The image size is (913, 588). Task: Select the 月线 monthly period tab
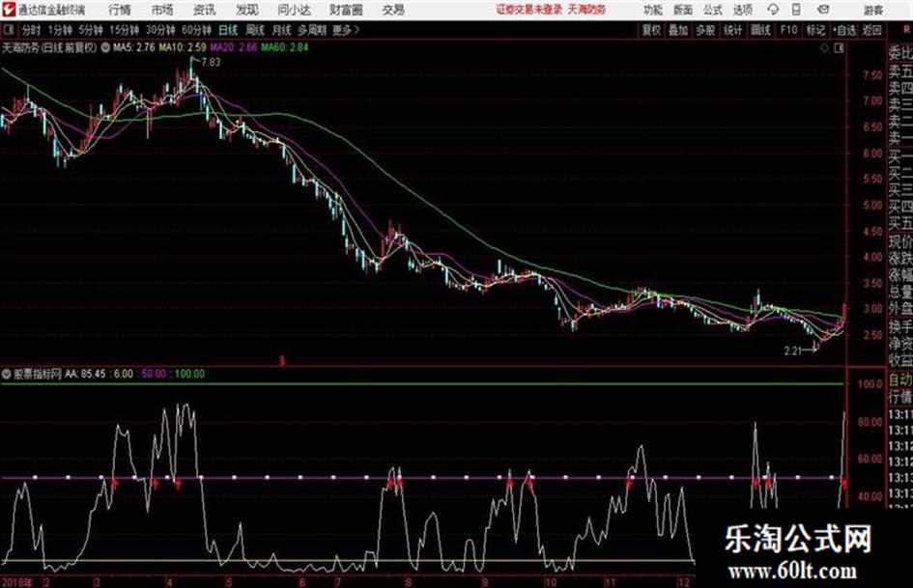pyautogui.click(x=282, y=30)
